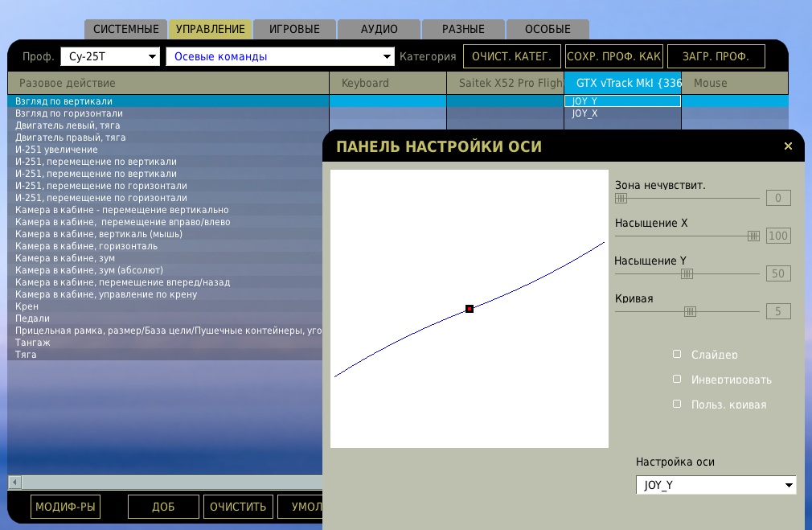Open the ОСОБЫЕ tab
This screenshot has height=530, width=812.
tap(547, 29)
